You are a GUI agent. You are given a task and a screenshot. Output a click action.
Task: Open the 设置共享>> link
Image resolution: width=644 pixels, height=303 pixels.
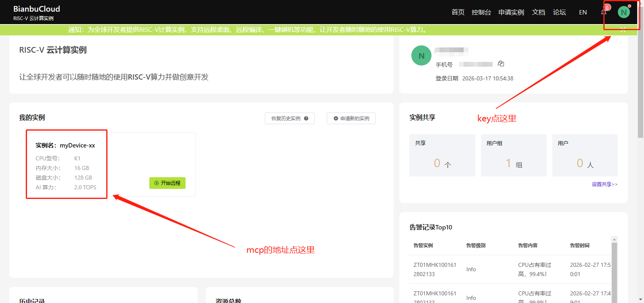[x=604, y=184]
